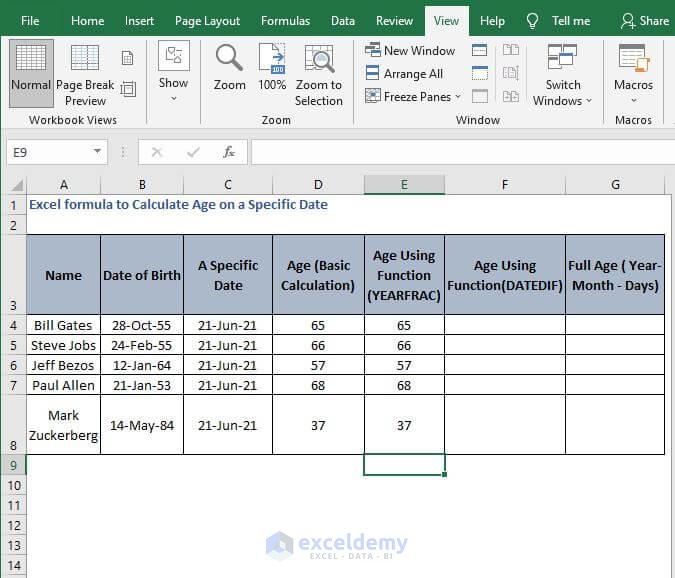Click the Age Using Function(DATEDIF) header
Image resolution: width=675 pixels, height=578 pixels.
point(505,275)
